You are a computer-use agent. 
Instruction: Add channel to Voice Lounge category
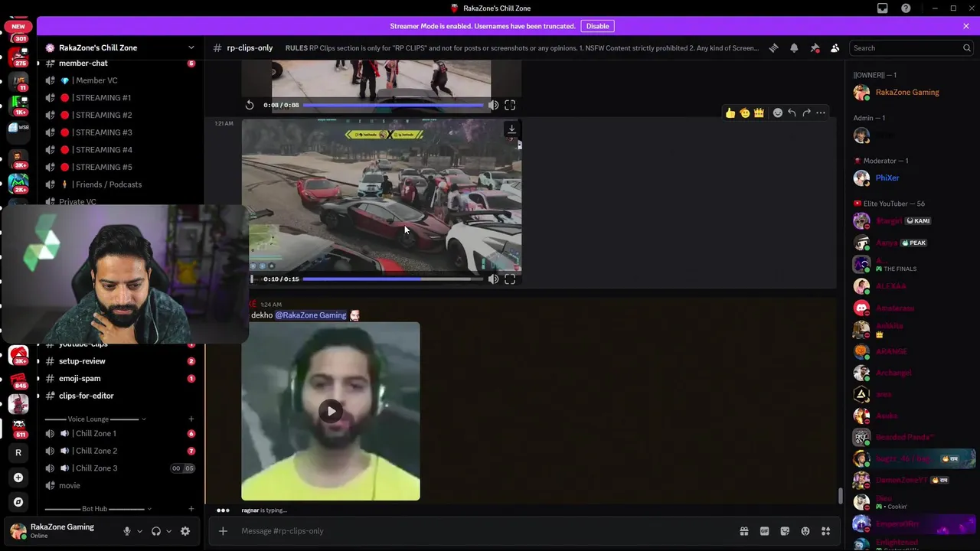(x=191, y=419)
